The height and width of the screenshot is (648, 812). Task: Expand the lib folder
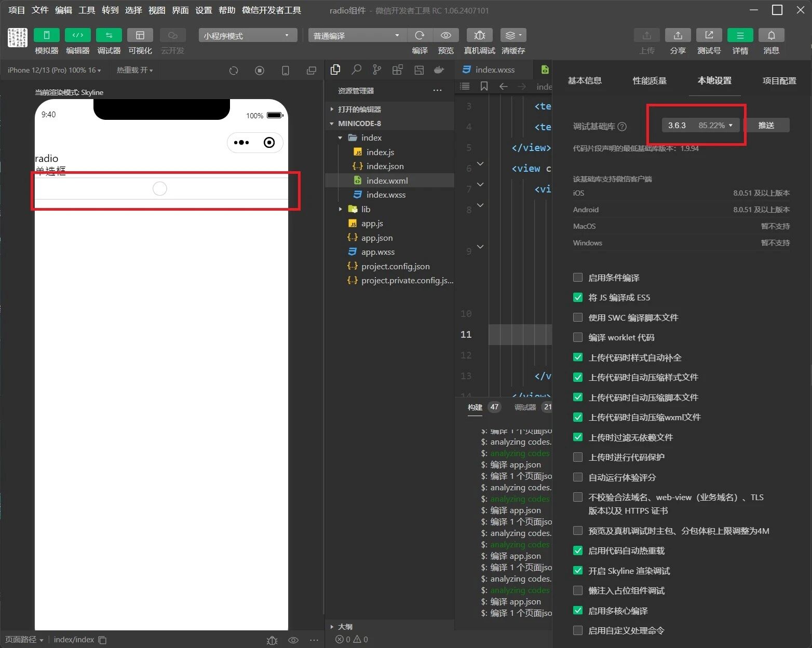340,209
